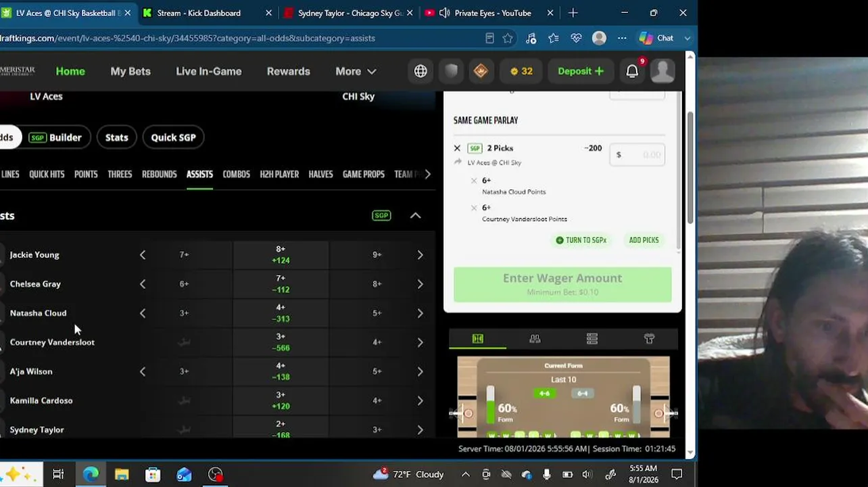Mute the Private Eyes YouTube tab audio
Screen dimensions: 868x487
444,13
